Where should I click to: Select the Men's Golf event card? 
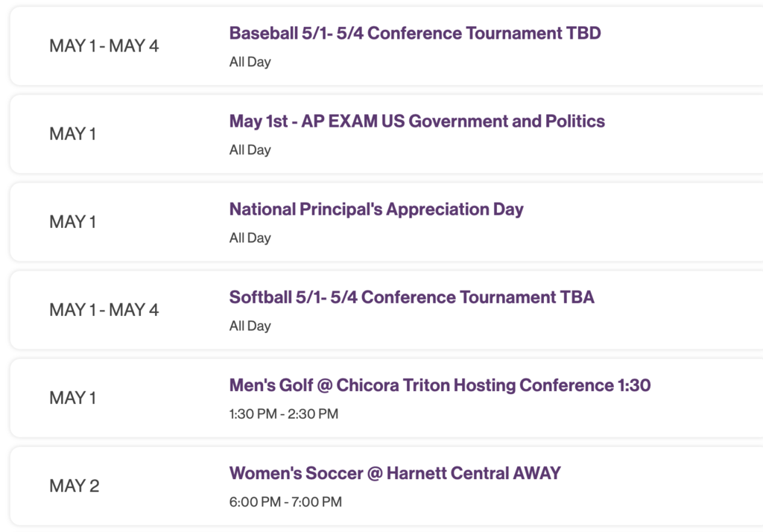pyautogui.click(x=381, y=398)
